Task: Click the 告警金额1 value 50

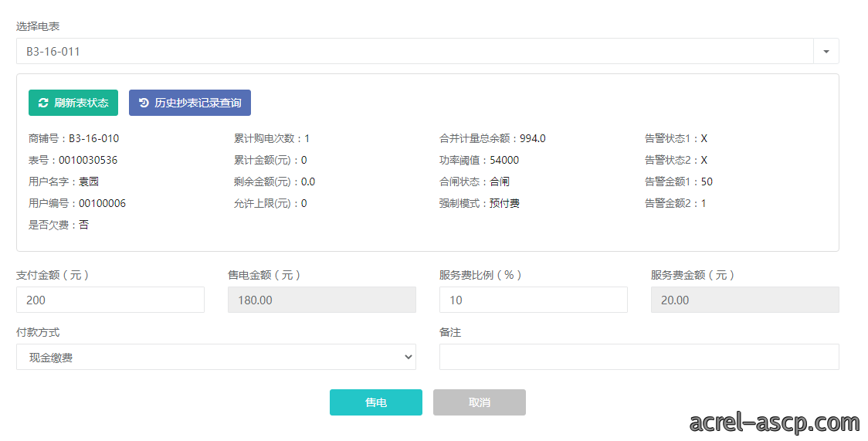Action: (x=707, y=182)
